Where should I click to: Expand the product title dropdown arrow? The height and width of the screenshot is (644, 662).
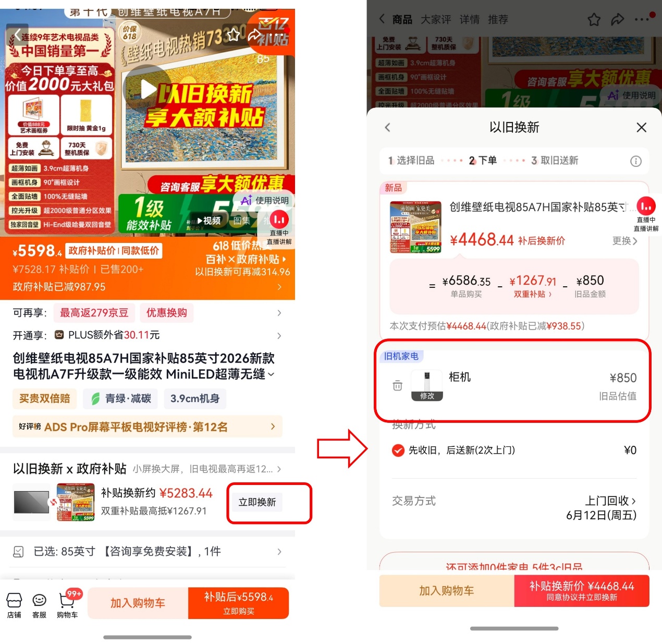271,374
